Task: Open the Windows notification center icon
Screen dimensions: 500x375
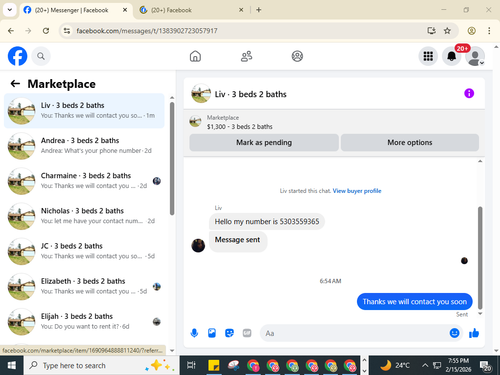Action: pyautogui.click(x=486, y=366)
